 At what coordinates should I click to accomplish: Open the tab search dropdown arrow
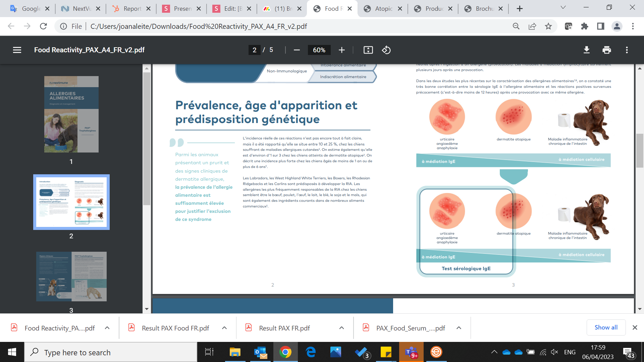[563, 7]
